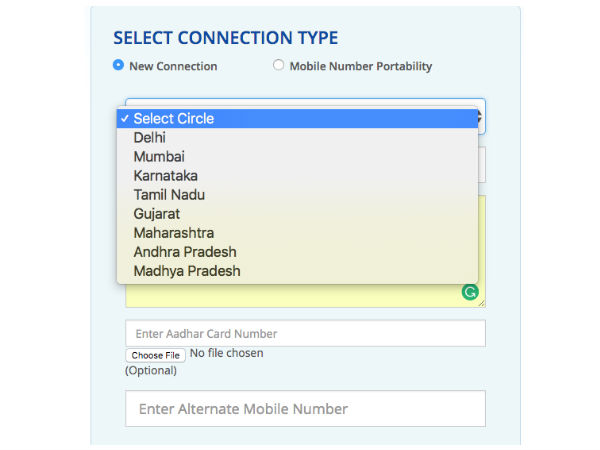
Task: Choose Mumbai in the circle dropdown
Action: click(x=159, y=156)
